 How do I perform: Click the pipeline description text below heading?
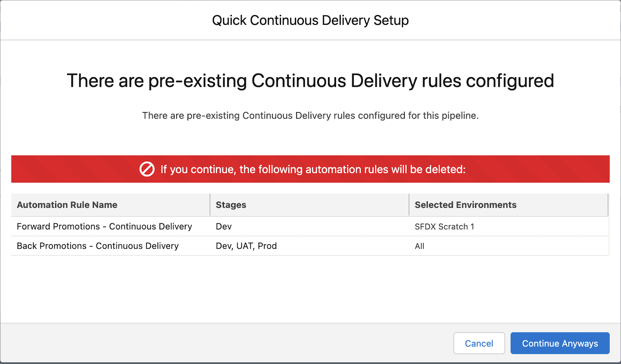coord(310,116)
